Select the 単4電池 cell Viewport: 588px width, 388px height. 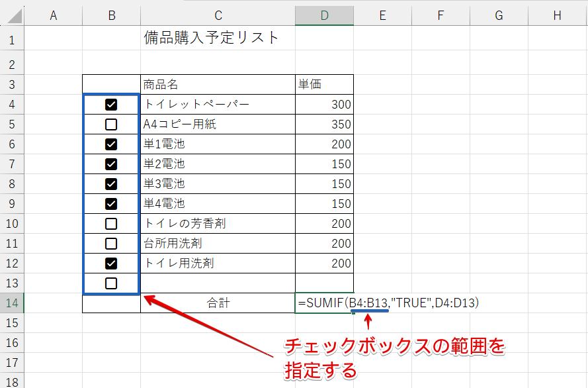pos(218,204)
